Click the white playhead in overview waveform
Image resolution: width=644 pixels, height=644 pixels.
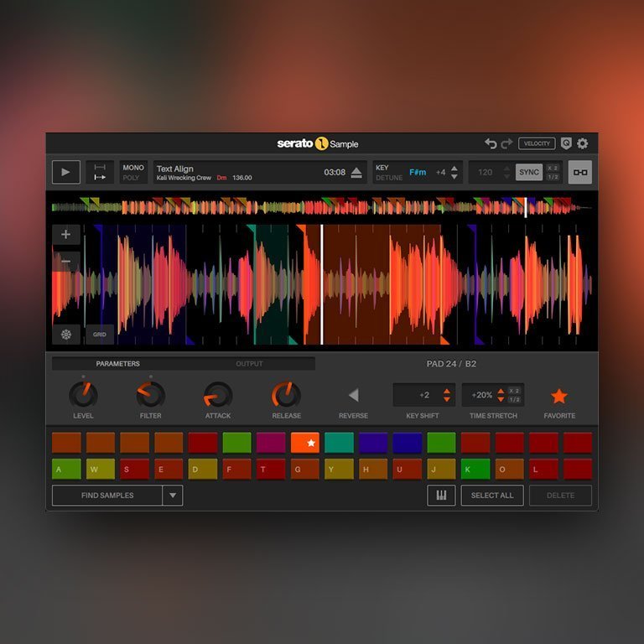pos(525,207)
